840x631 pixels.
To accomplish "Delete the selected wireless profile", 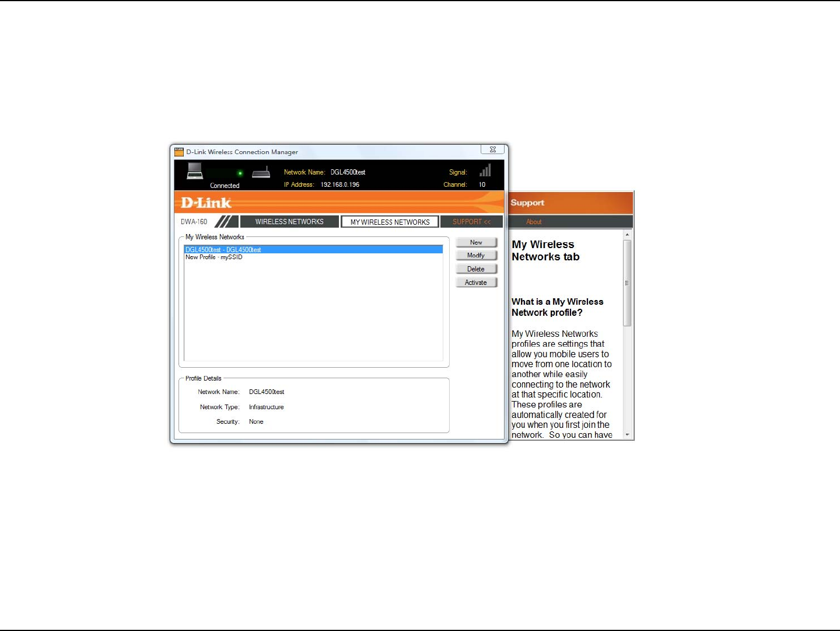I will pos(476,269).
